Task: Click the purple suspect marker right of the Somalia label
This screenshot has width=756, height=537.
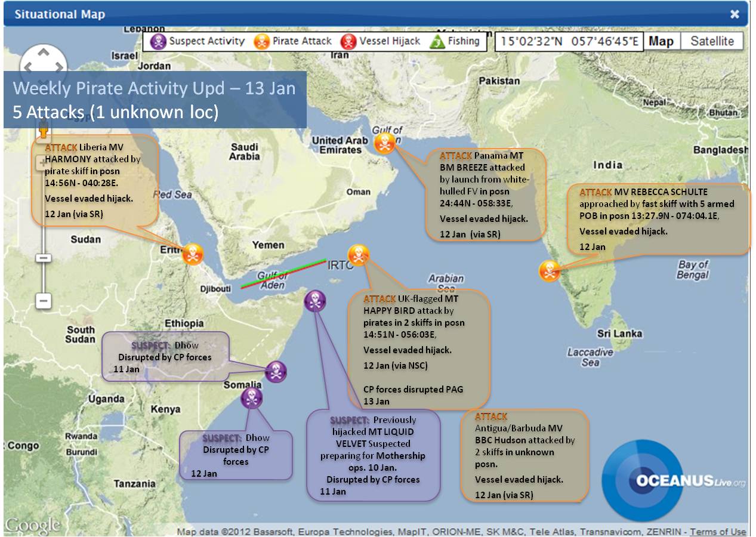Action: (276, 371)
